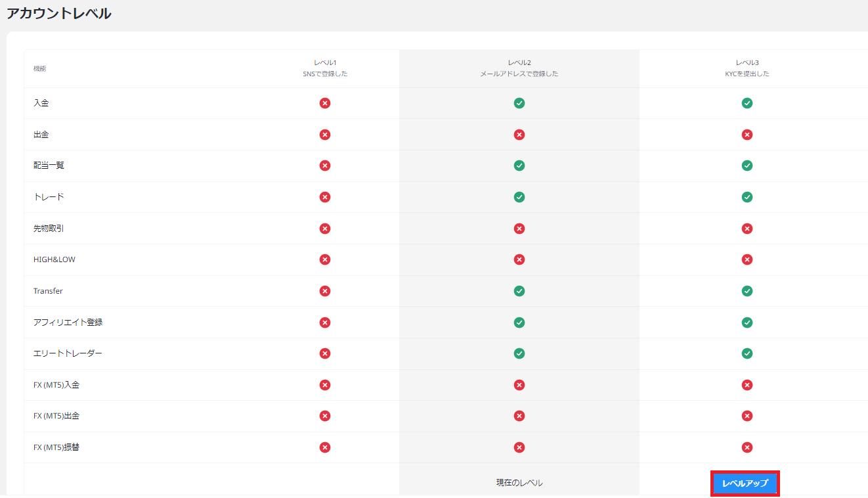Click the red X for 入金 under レベル1

[x=324, y=103]
